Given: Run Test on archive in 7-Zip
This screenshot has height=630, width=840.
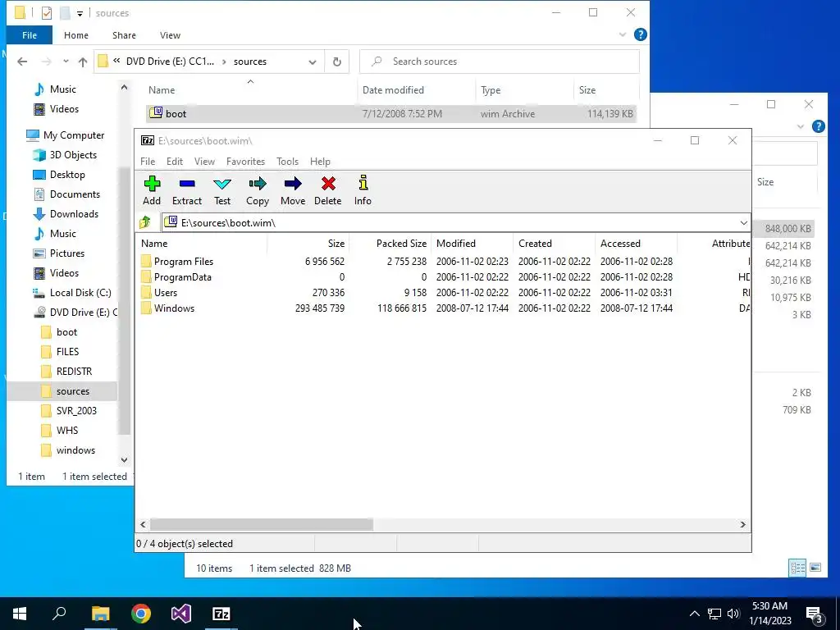Looking at the screenshot, I should [x=222, y=190].
